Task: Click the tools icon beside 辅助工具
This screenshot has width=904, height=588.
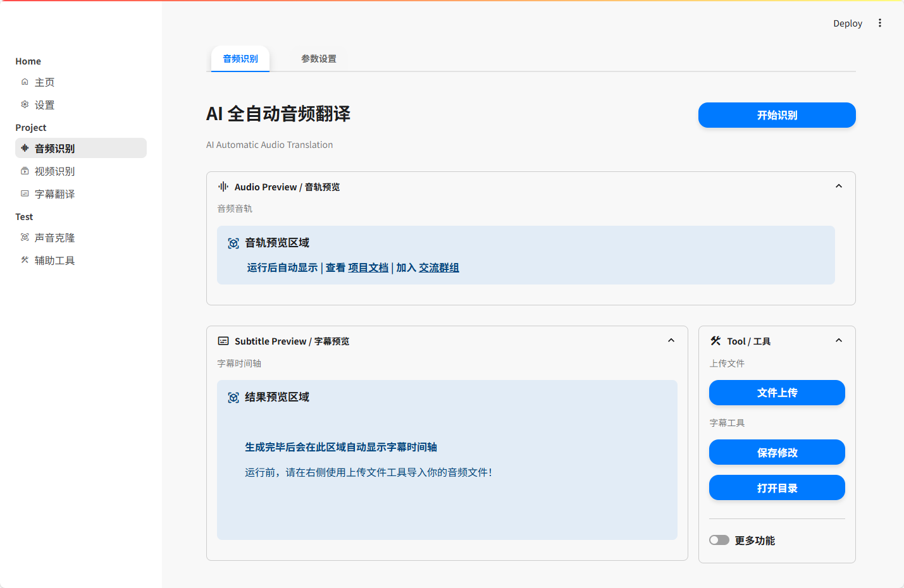Action: click(25, 260)
